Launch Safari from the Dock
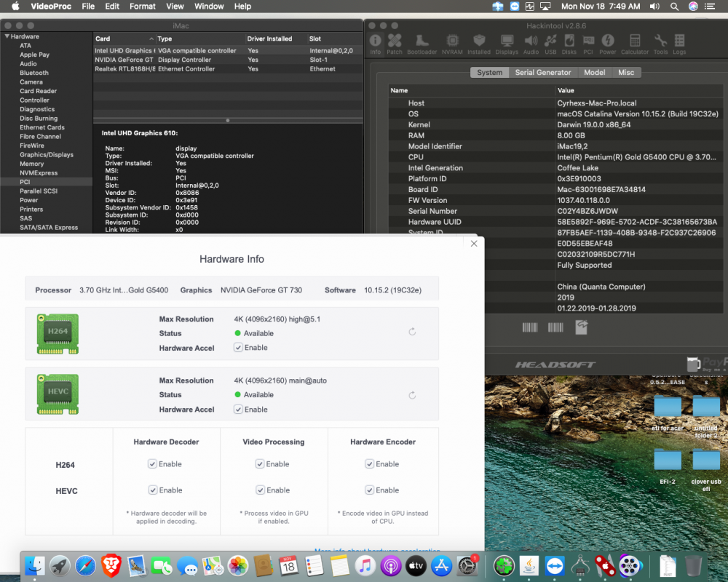Screen dimensions: 728x582 tap(85, 566)
